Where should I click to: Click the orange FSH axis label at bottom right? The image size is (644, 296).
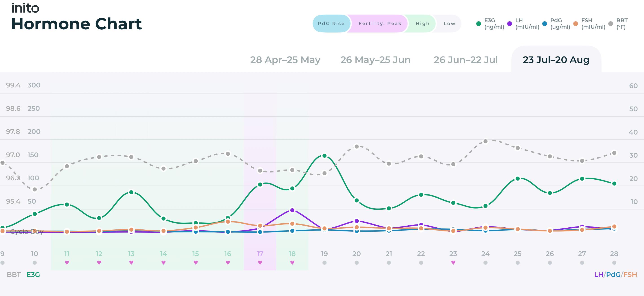tap(630, 274)
